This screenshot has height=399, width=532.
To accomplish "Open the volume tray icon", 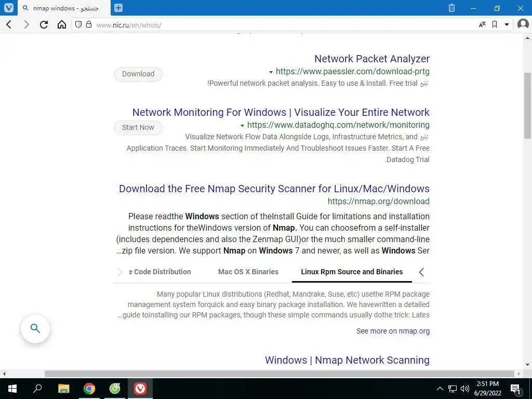I will (x=465, y=389).
